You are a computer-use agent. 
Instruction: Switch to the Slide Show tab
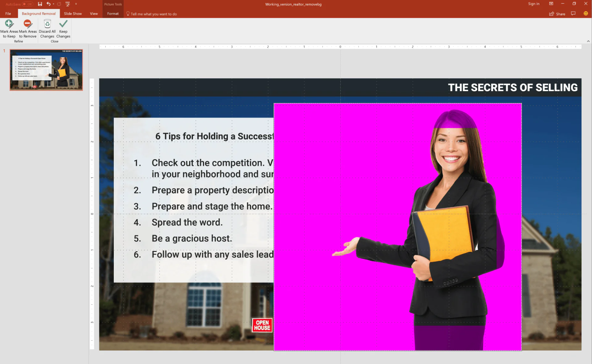point(73,14)
